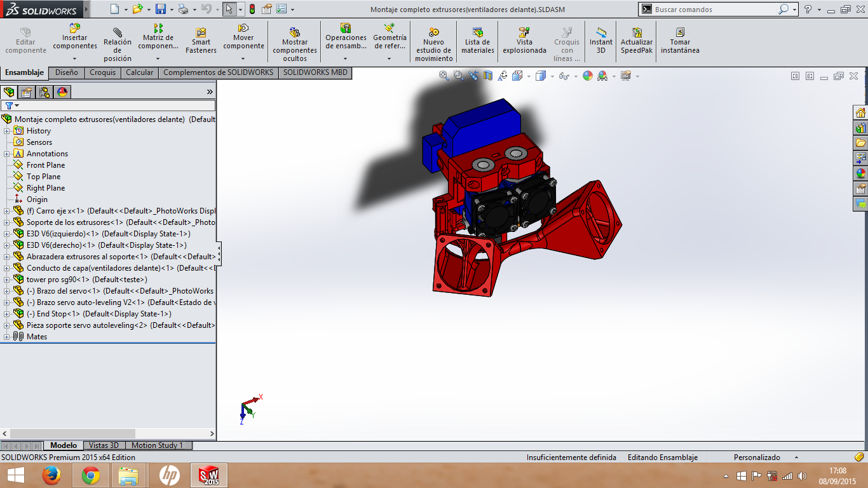The height and width of the screenshot is (488, 868).
Task: Click Apply Scene icon in view toolbar
Action: pos(602,76)
